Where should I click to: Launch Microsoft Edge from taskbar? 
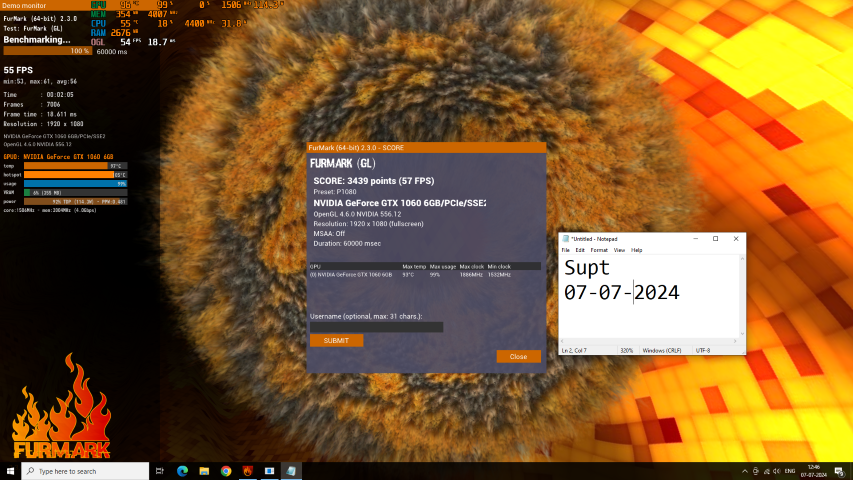click(x=182, y=471)
